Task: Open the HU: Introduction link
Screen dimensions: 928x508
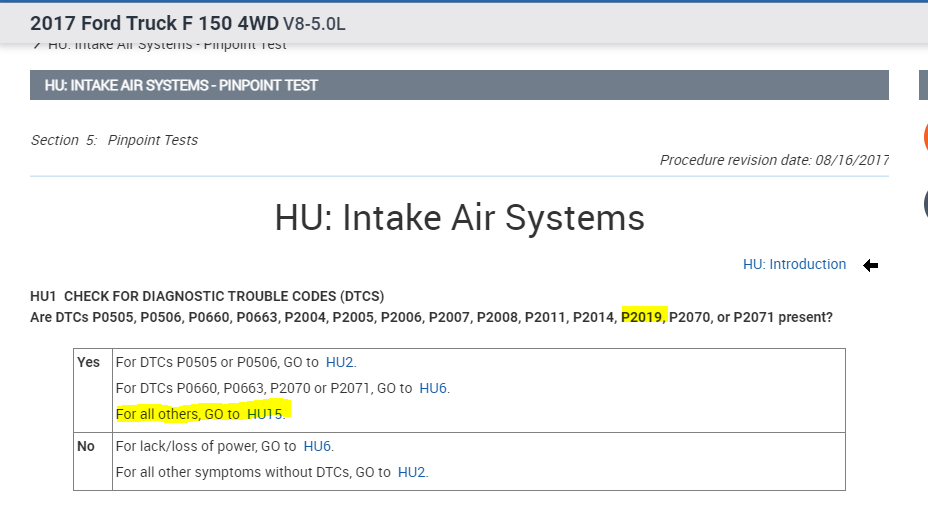Action: tap(794, 265)
